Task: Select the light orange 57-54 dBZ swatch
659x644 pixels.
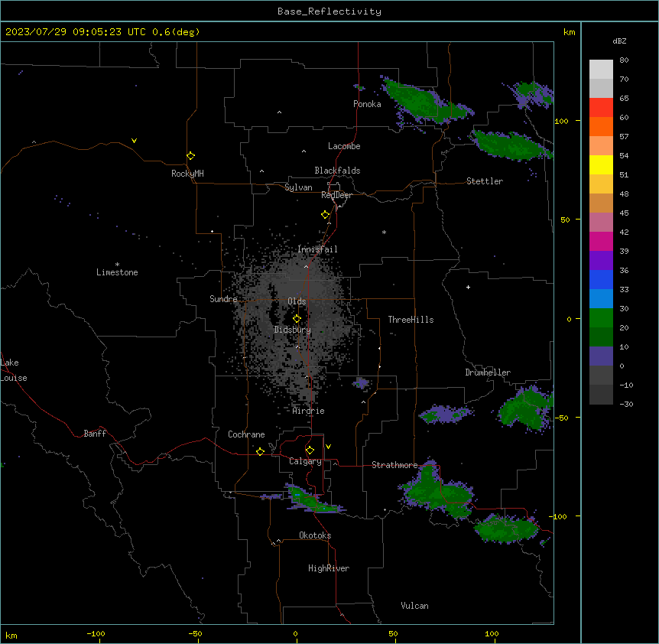Action: click(601, 146)
